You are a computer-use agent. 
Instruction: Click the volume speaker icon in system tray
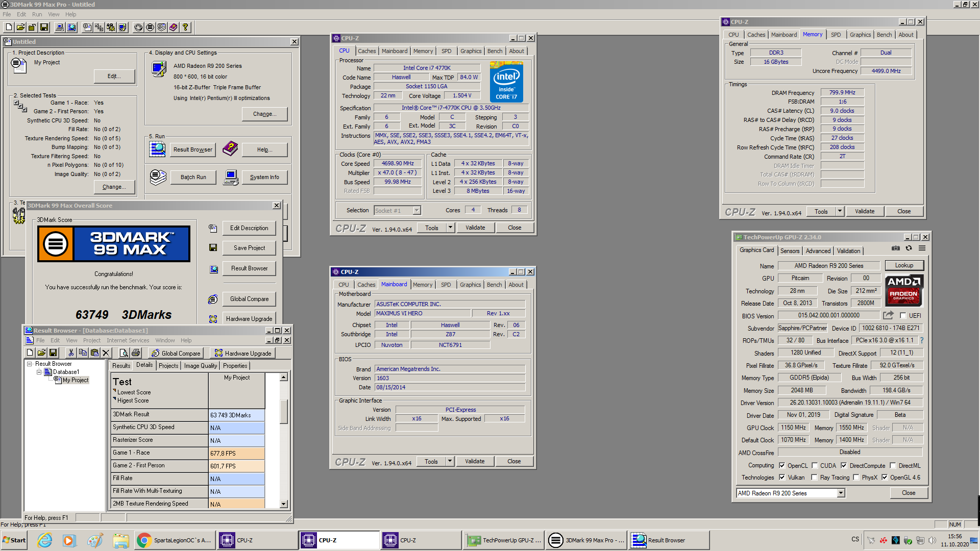(x=932, y=540)
